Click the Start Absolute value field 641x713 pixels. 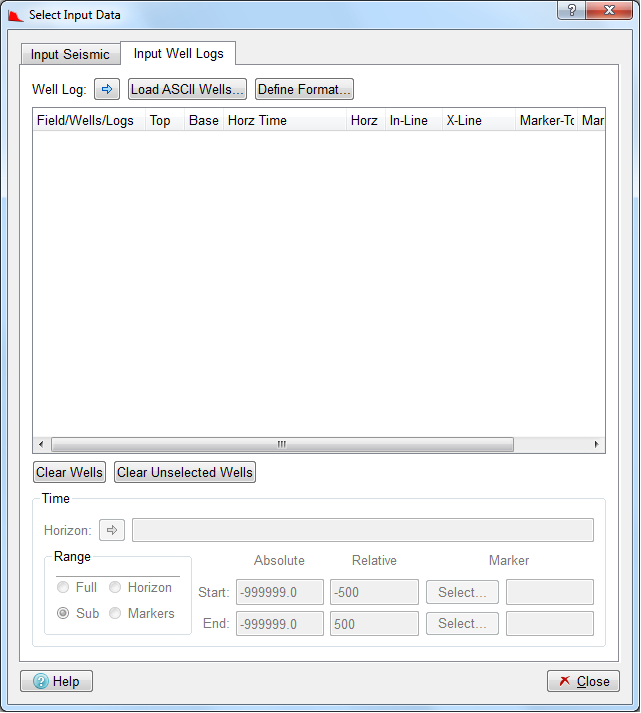point(280,592)
